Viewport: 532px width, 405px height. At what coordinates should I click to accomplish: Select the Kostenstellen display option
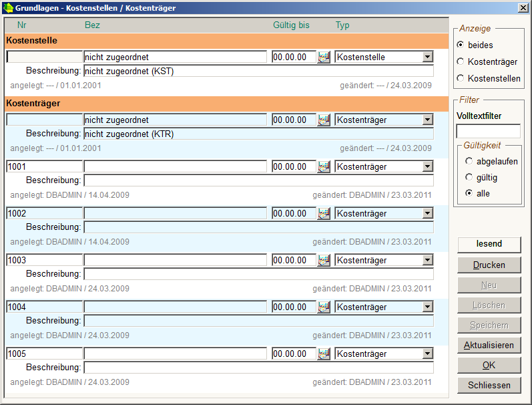pos(461,78)
